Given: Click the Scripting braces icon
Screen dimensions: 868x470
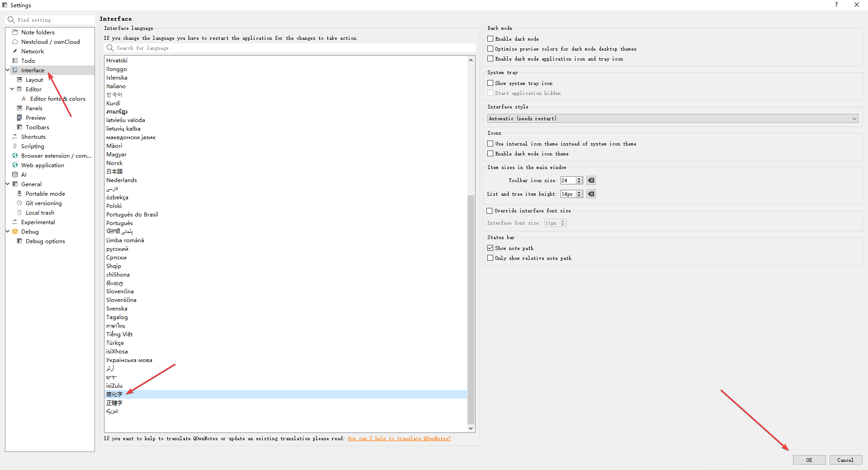Looking at the screenshot, I should click(x=15, y=146).
